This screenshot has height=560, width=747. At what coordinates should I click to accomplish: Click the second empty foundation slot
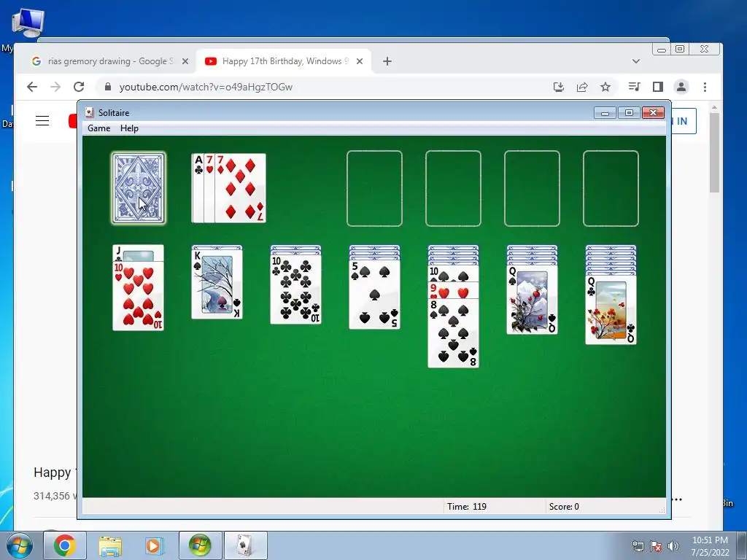click(x=453, y=188)
